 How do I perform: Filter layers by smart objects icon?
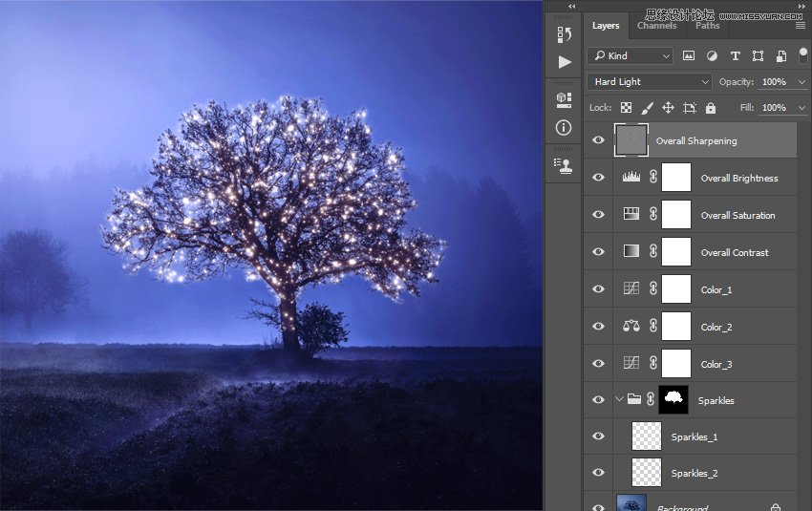(781, 56)
